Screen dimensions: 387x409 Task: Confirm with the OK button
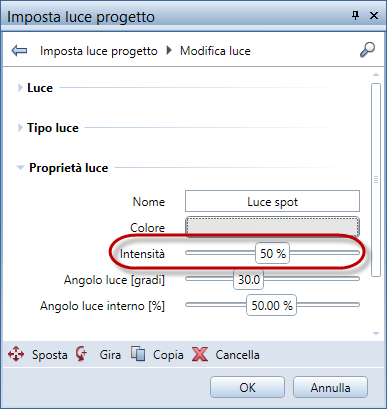click(247, 387)
